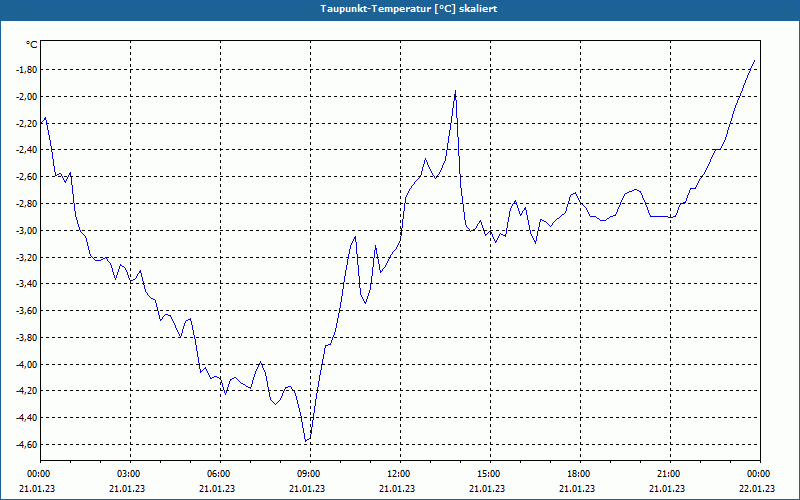800x500 pixels.
Task: Click the -3,60 y-axis value
Action: [x=27, y=310]
